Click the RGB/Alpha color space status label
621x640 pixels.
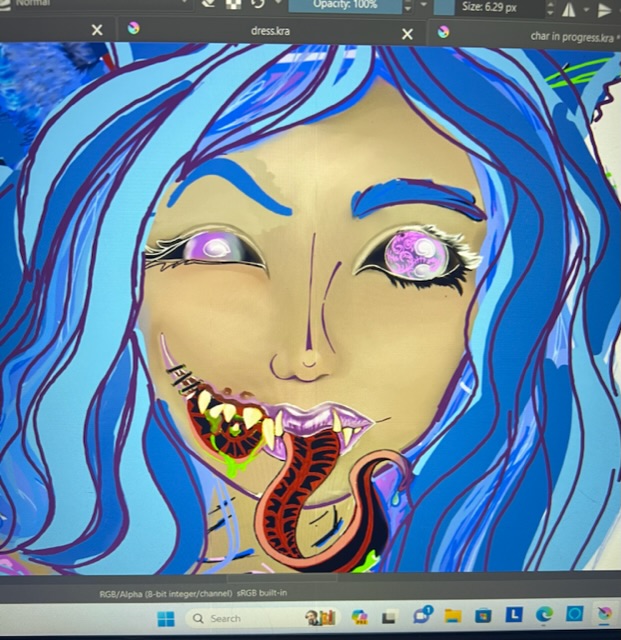pos(188,593)
